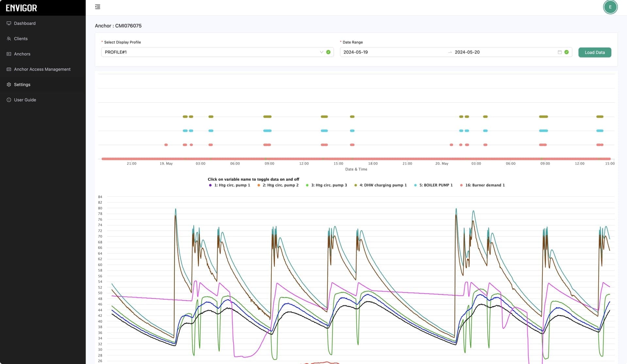Click the User Guide info icon
The width and height of the screenshot is (627, 364).
(9, 100)
